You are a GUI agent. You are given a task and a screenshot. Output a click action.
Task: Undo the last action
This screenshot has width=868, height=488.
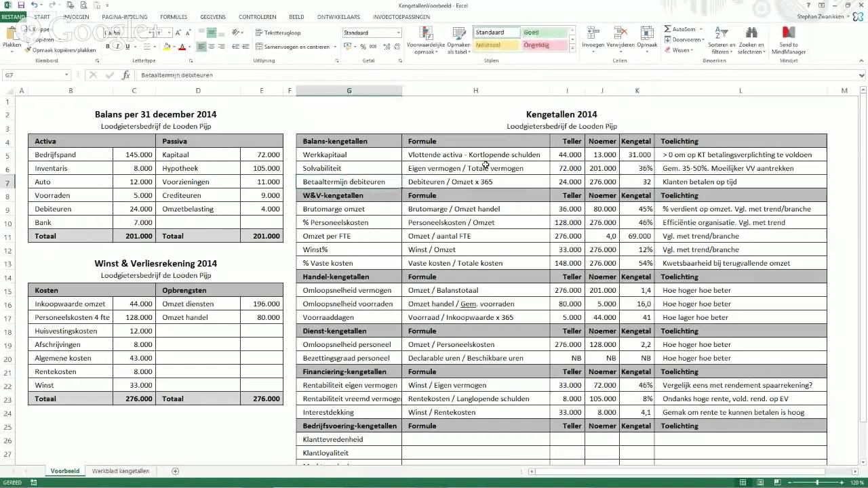click(x=34, y=5)
